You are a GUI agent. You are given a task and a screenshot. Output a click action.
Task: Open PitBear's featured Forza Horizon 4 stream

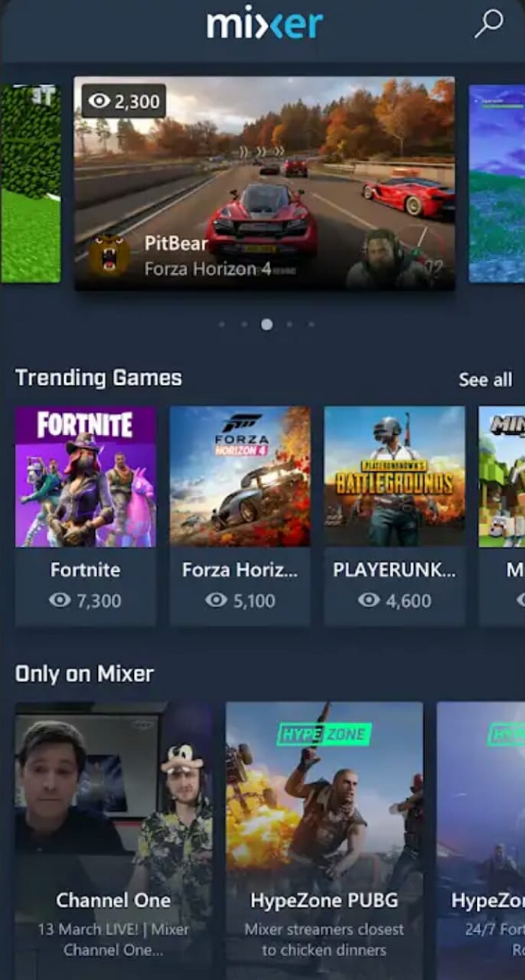tap(265, 183)
